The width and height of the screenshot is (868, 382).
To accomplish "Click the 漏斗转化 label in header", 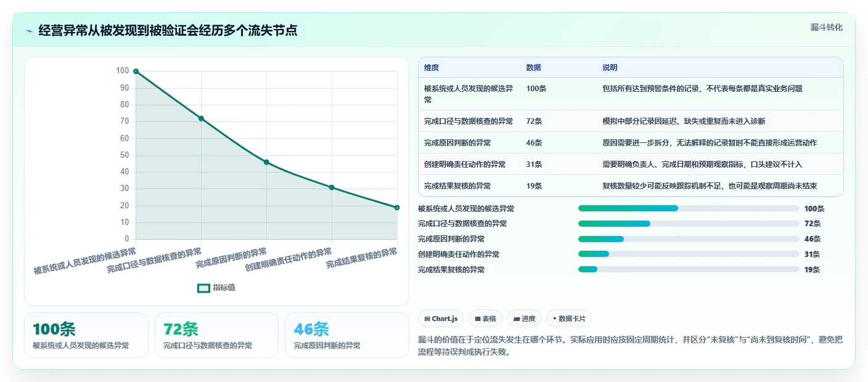I will click(826, 27).
